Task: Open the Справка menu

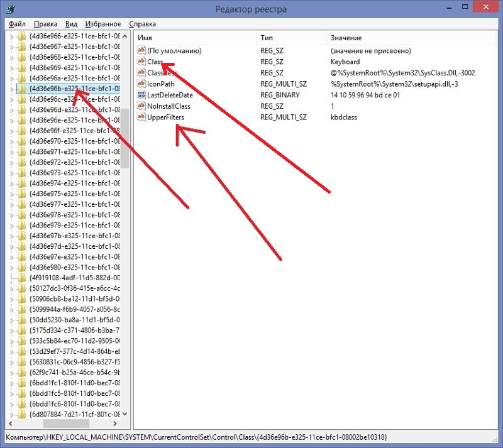Action: (142, 24)
